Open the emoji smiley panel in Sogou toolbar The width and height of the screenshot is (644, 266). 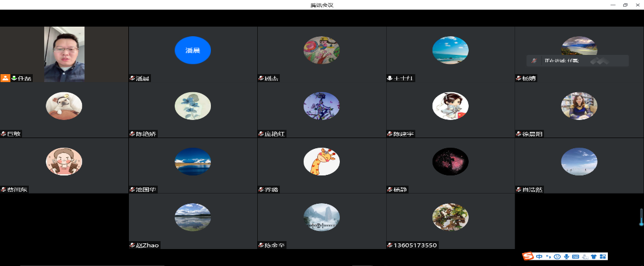(557, 257)
